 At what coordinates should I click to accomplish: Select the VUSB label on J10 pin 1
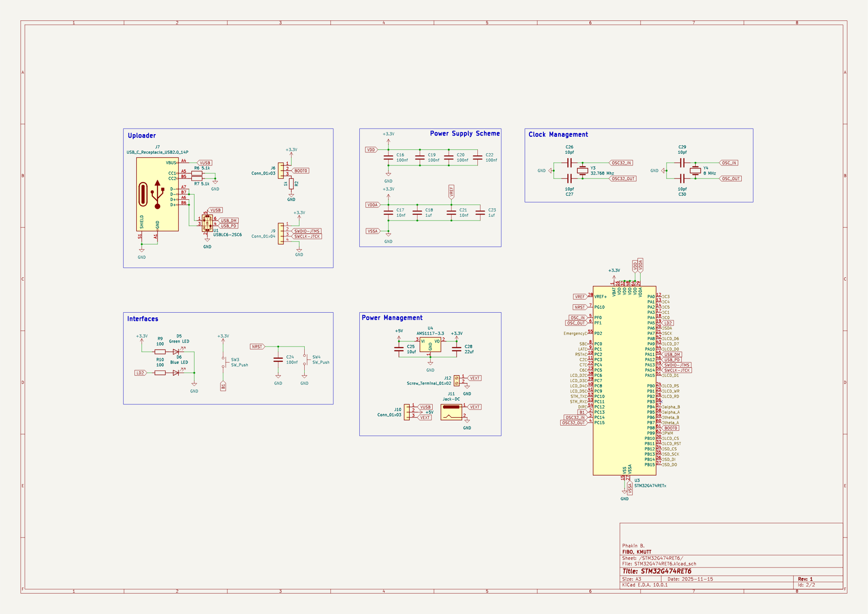click(x=425, y=407)
